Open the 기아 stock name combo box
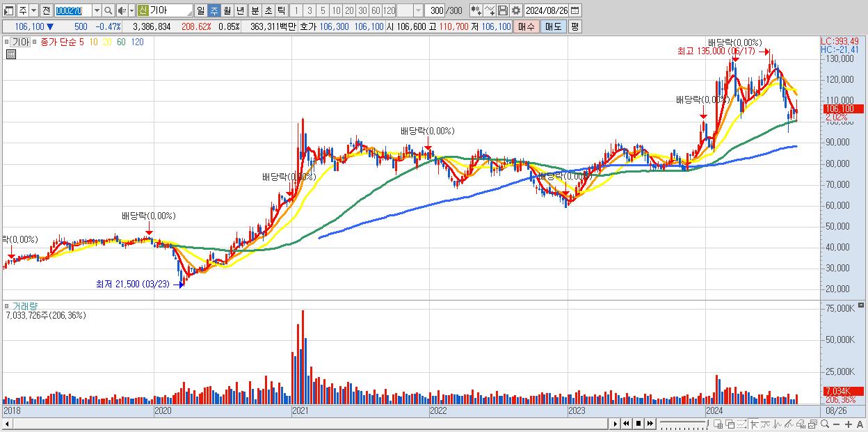Image resolution: width=868 pixels, height=432 pixels. click(x=165, y=10)
